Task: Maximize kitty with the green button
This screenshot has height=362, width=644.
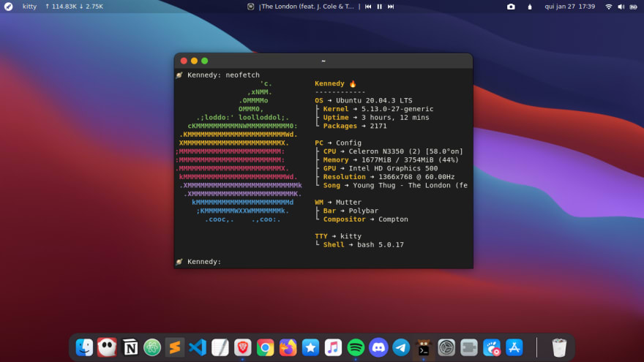Action: pos(204,61)
